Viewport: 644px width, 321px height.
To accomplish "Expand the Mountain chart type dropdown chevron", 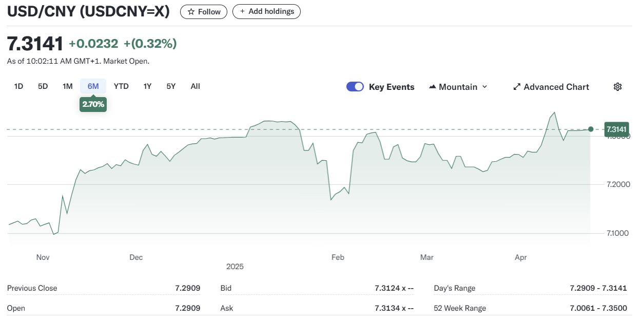I will pos(484,87).
